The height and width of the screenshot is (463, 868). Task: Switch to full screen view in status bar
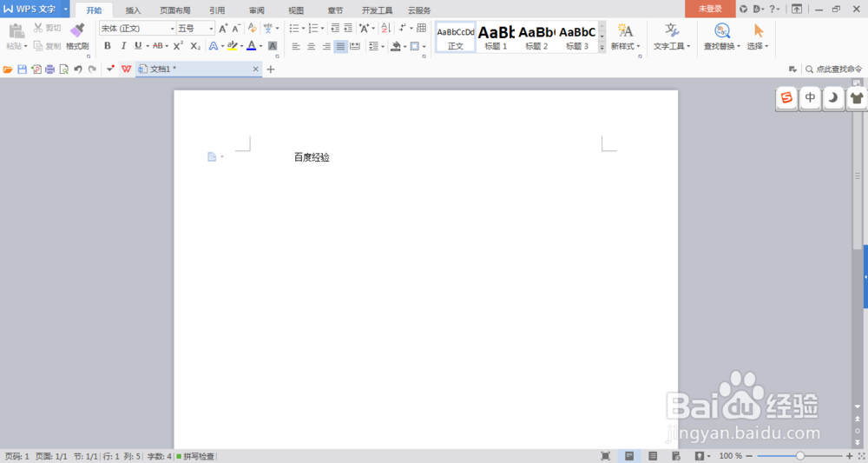tap(606, 456)
